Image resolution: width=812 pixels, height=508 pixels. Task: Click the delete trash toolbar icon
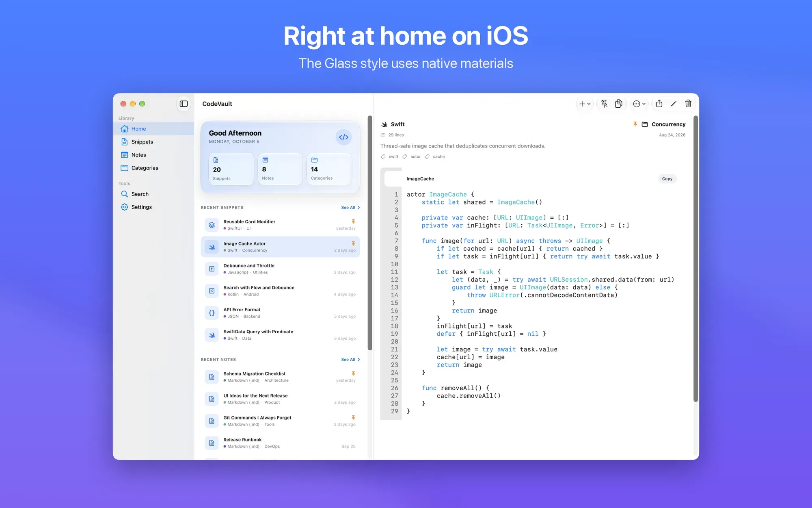(x=688, y=104)
